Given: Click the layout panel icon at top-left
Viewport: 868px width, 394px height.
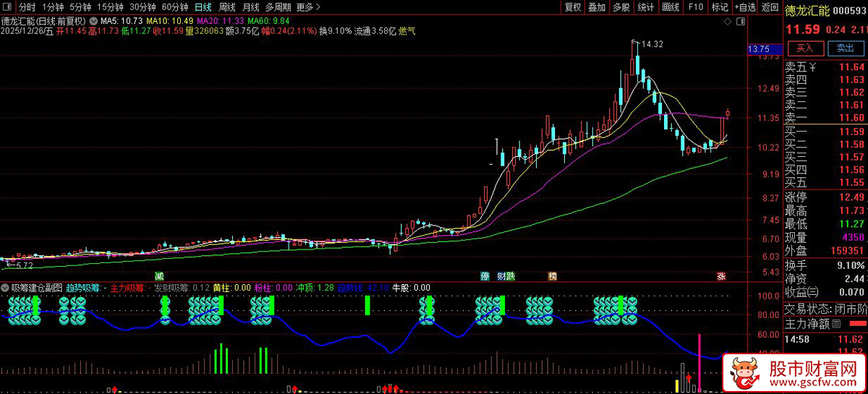Looking at the screenshot, I should (x=9, y=7).
